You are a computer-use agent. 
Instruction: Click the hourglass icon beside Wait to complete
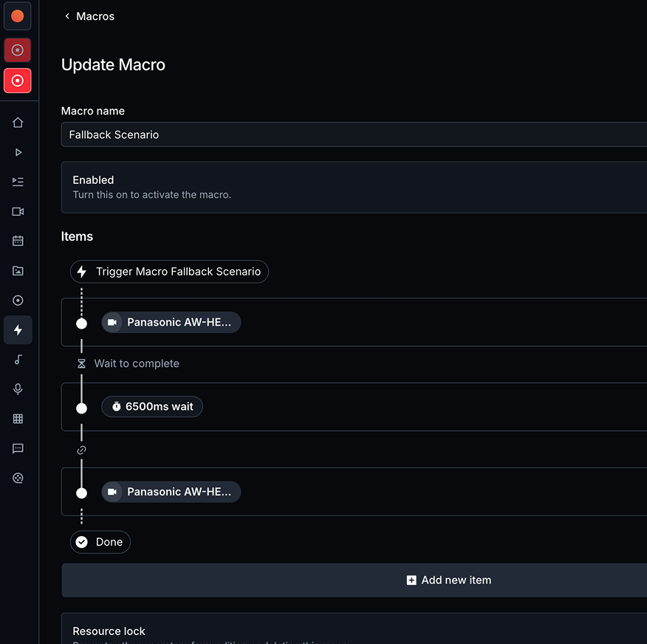click(x=82, y=363)
